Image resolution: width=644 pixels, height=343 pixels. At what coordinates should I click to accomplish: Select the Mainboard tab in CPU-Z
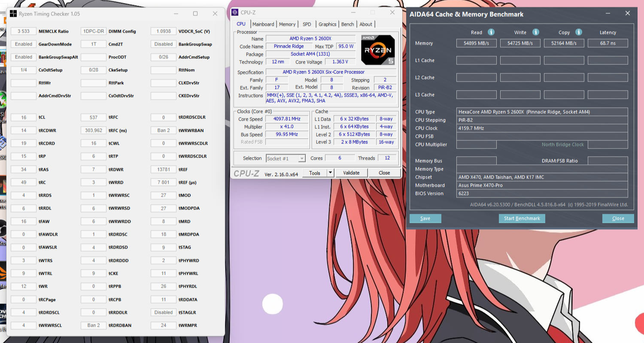pos(263,24)
